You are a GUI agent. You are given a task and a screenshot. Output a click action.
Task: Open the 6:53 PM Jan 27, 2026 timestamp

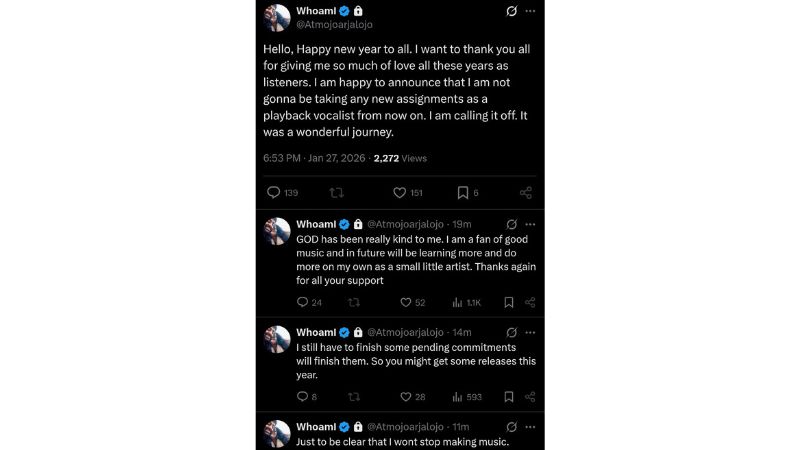point(315,158)
